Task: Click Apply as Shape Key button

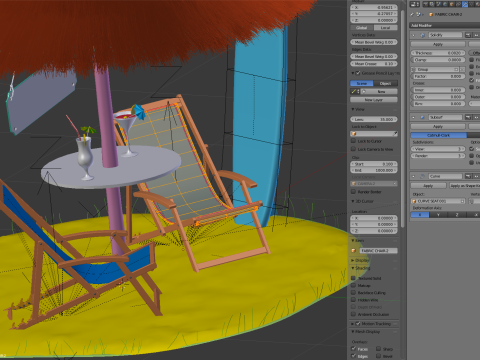Action: (465, 186)
